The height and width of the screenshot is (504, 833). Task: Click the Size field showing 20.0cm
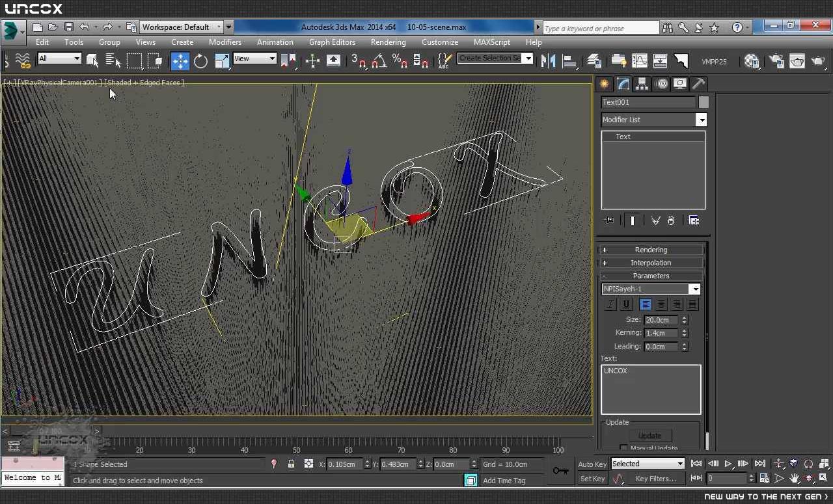click(661, 320)
